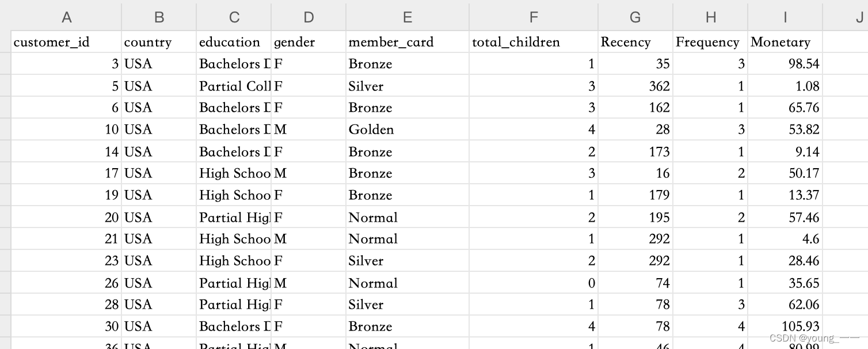
Task: Click the Frequency cell for customer 30
Action: tap(710, 327)
